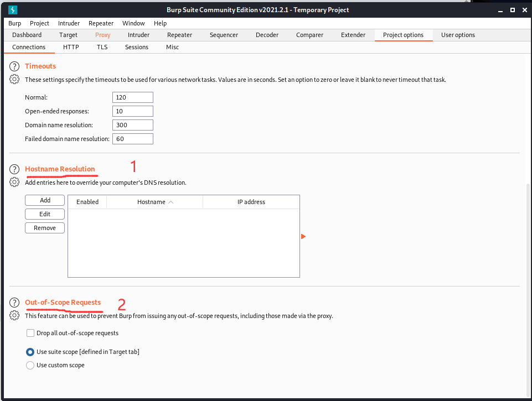
Task: Open Hostname Resolution gear options menu
Action: point(14,182)
